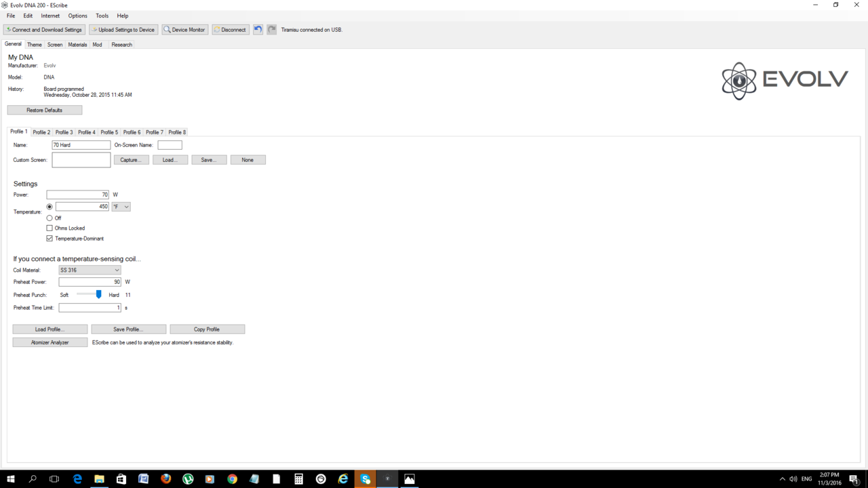Select the temperature enabled radio button
Screen dimensions: 868x488
tap(50, 207)
